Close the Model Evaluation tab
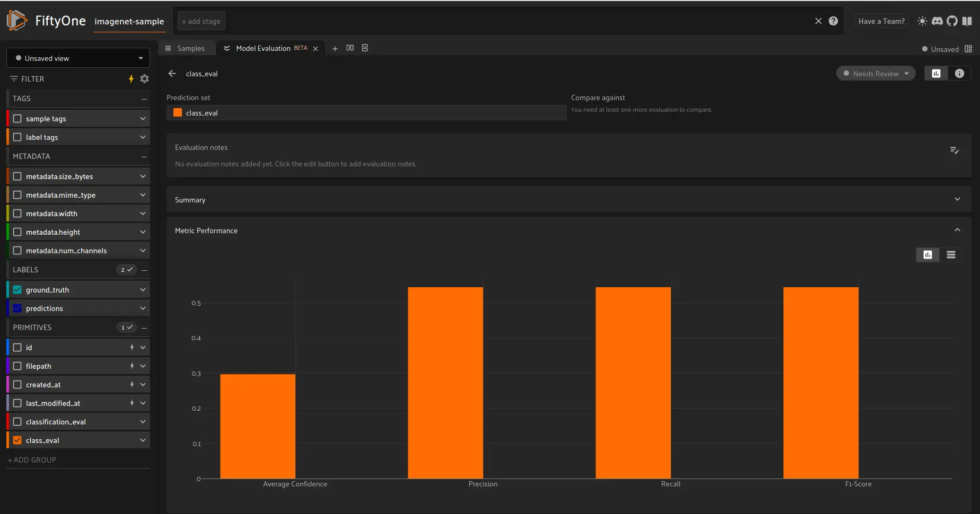The width and height of the screenshot is (980, 514). (x=316, y=49)
